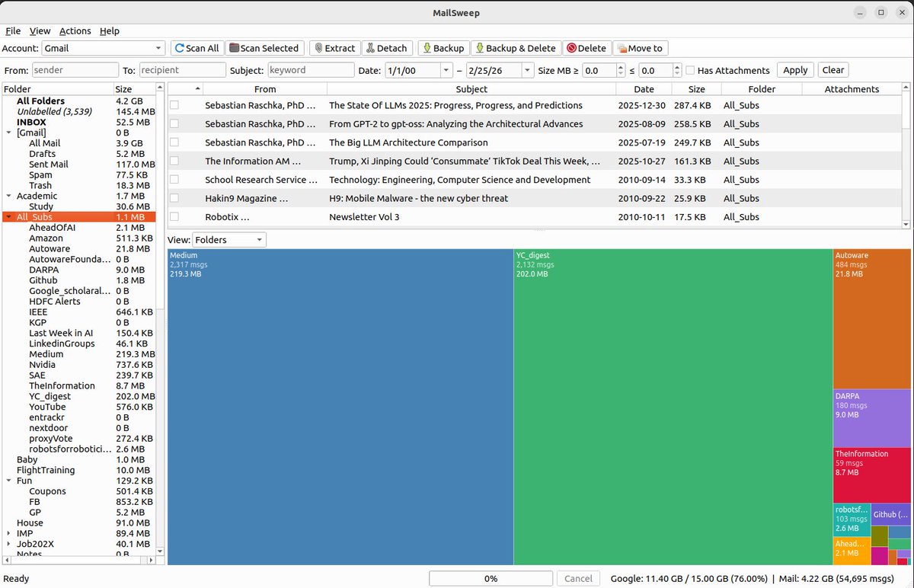914x588 pixels.
Task: Select the Coupons folder
Action: click(47, 491)
